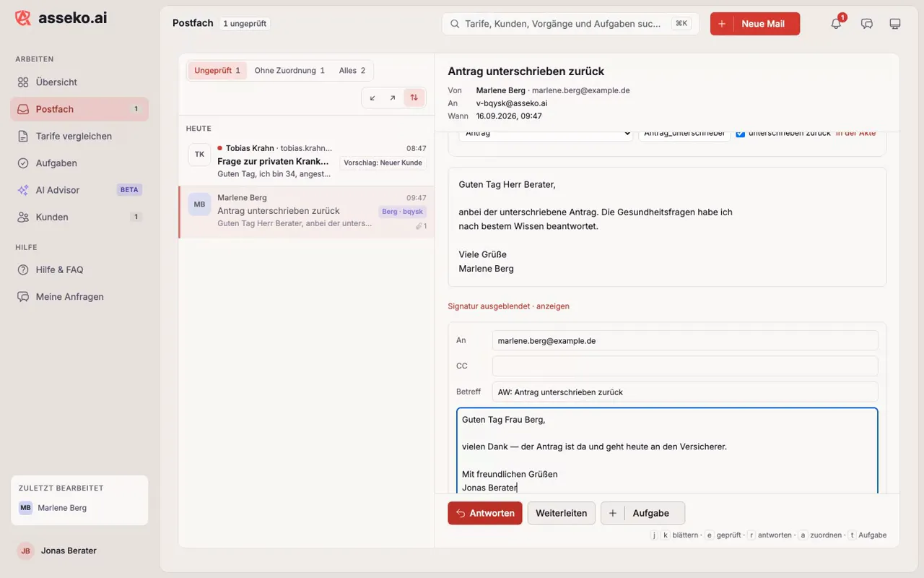Click the JB avatar of Jonas Berater
Viewport: 924px width, 578px height.
point(26,551)
